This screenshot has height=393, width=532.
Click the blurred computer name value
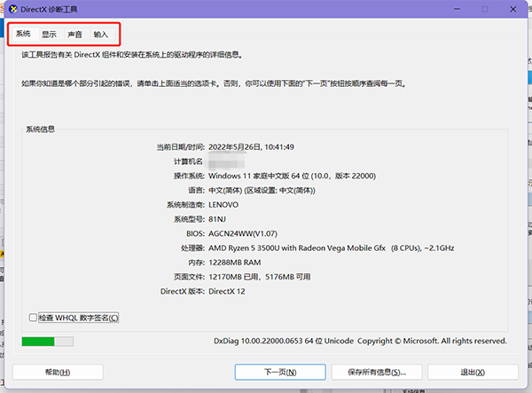pos(226,161)
